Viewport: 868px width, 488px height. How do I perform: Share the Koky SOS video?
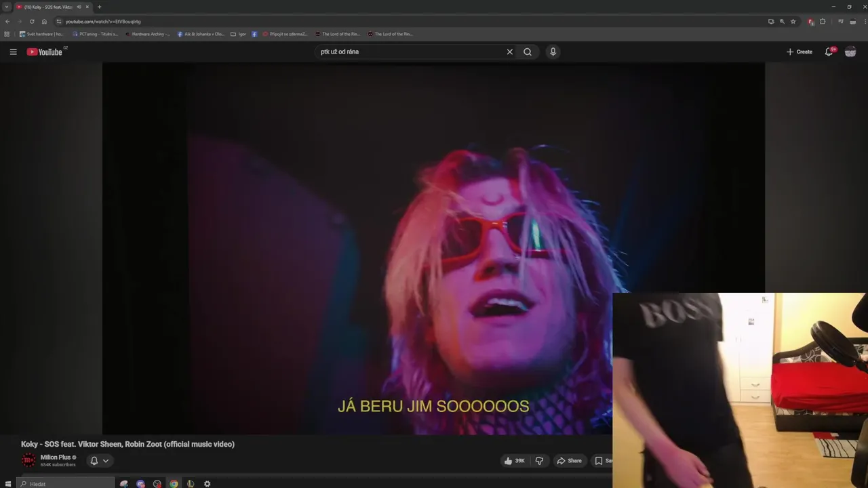click(x=569, y=461)
